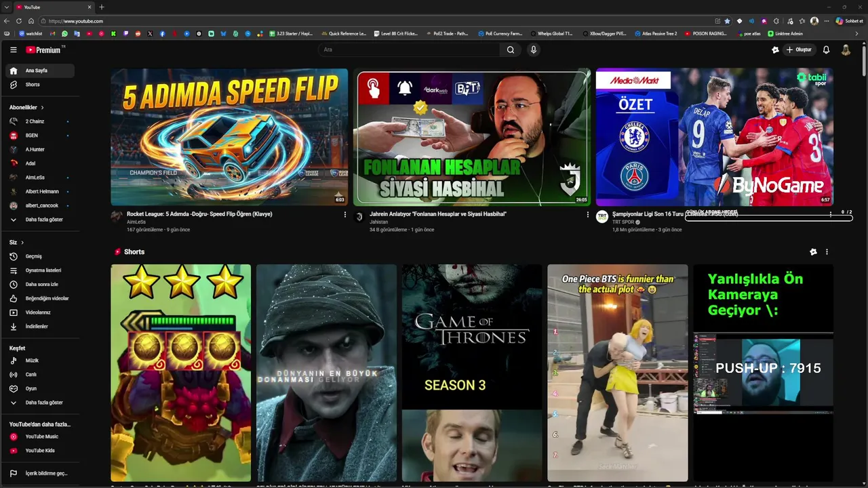Click Sohbet et Copilot button

tap(849, 21)
